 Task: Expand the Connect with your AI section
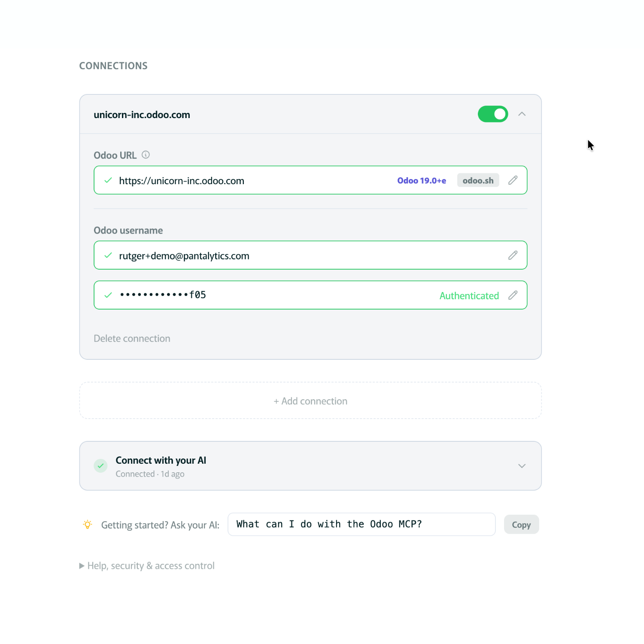pos(522,466)
